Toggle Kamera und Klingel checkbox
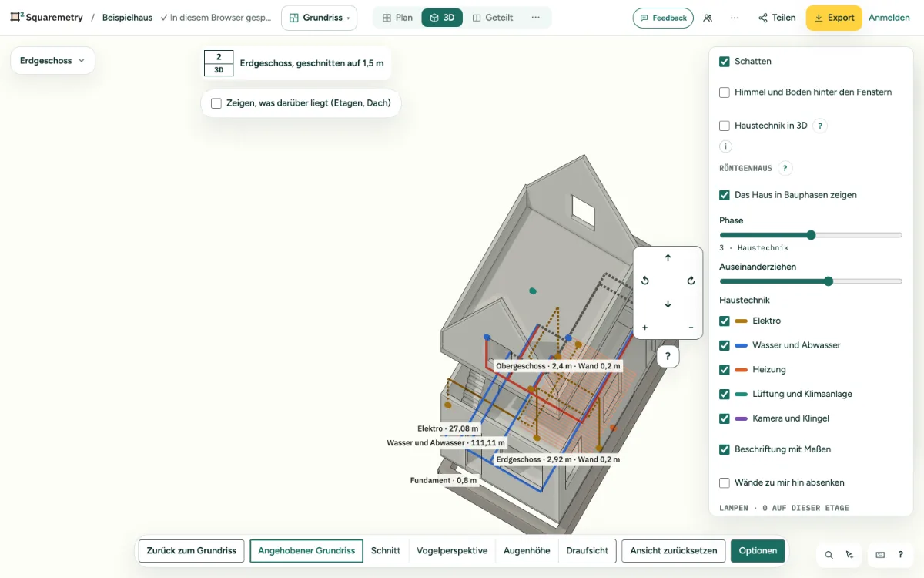 pyautogui.click(x=725, y=418)
